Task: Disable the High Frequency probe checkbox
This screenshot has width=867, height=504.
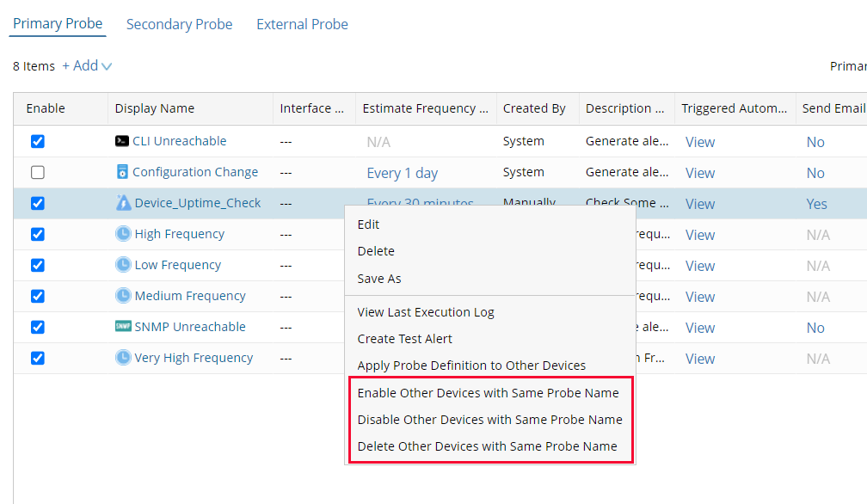Action: click(38, 234)
